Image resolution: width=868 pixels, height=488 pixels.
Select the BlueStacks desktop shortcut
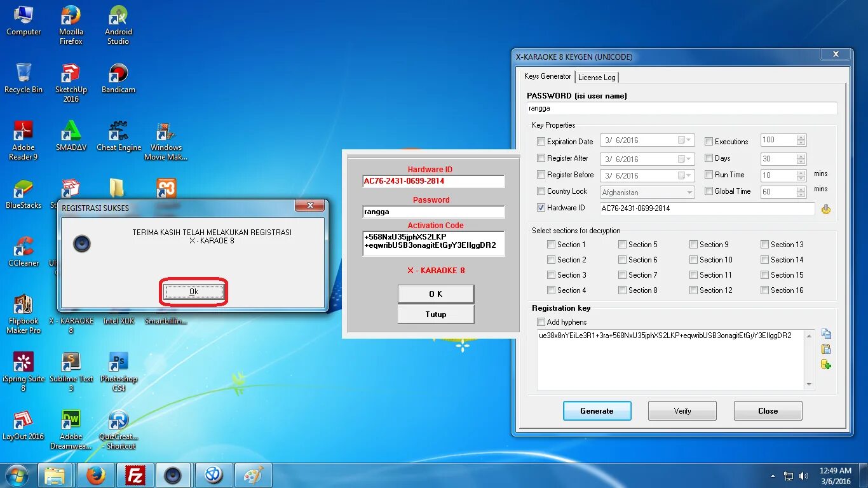click(x=24, y=194)
